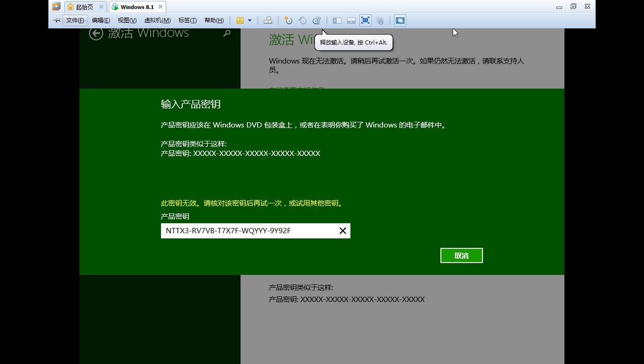The height and width of the screenshot is (364, 644).
Task: Clear the product key with the X
Action: click(343, 231)
